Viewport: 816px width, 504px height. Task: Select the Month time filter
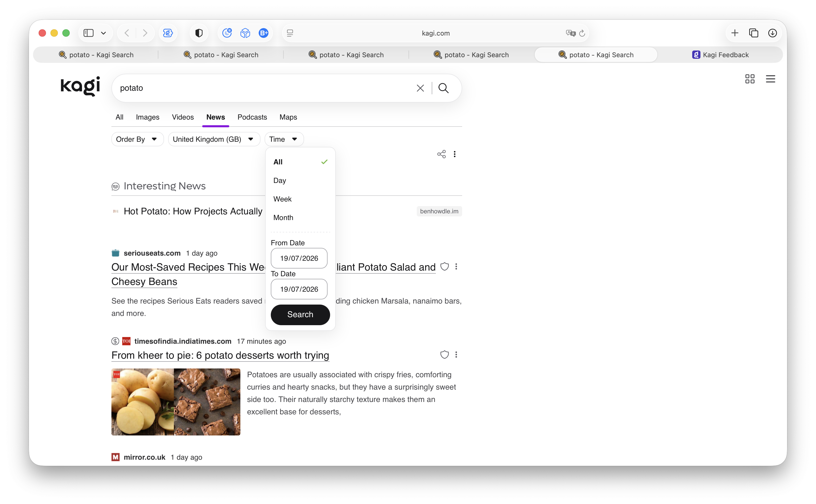[300, 218]
